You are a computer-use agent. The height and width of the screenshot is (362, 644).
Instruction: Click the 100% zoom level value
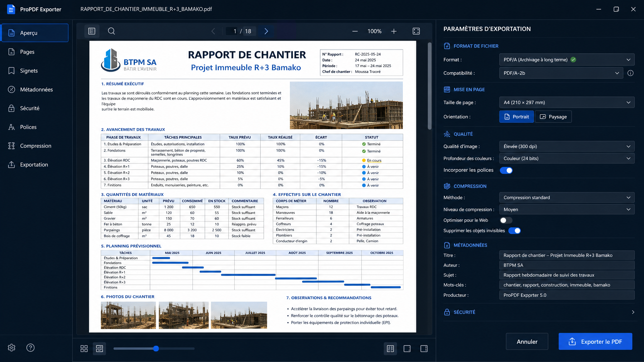tap(375, 31)
